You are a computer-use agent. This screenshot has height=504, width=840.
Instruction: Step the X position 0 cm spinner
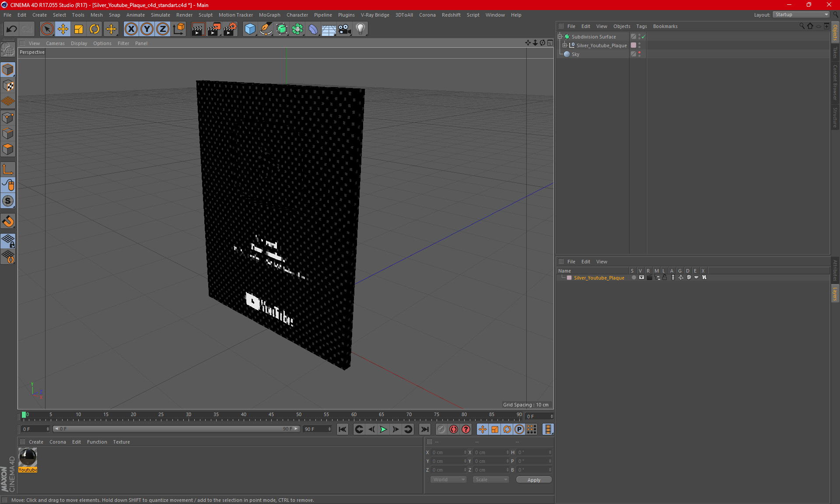coord(465,452)
